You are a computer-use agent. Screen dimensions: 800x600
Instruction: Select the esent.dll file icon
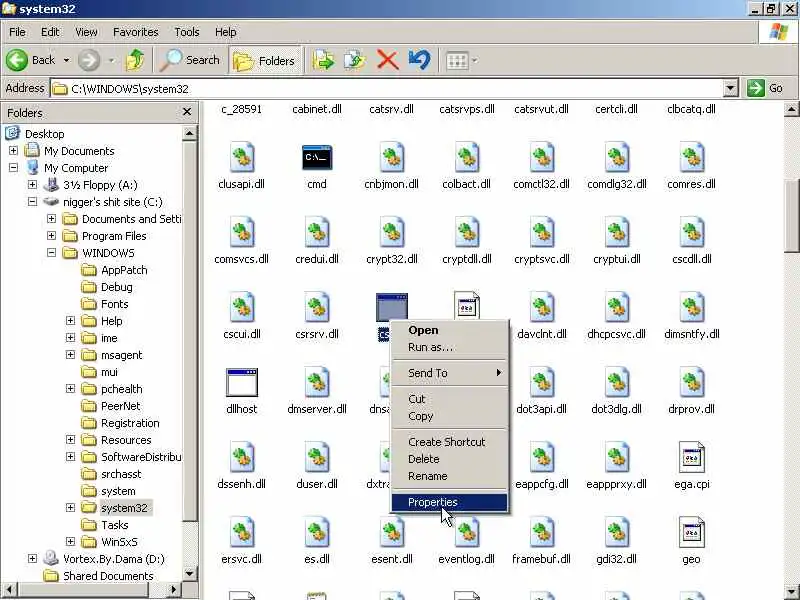pos(392,532)
